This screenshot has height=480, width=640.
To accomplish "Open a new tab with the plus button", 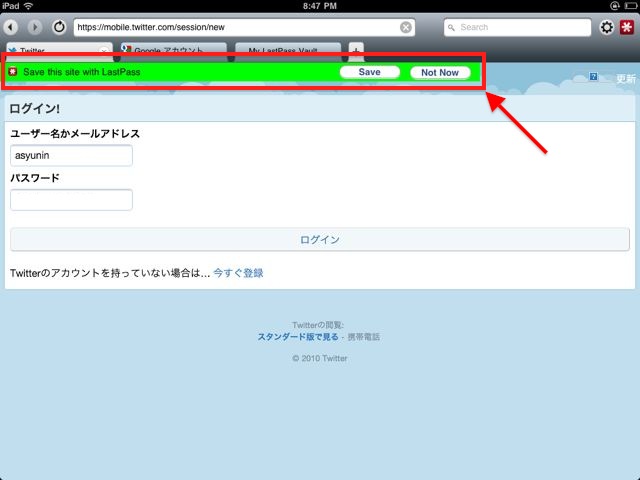I will pyautogui.click(x=356, y=51).
